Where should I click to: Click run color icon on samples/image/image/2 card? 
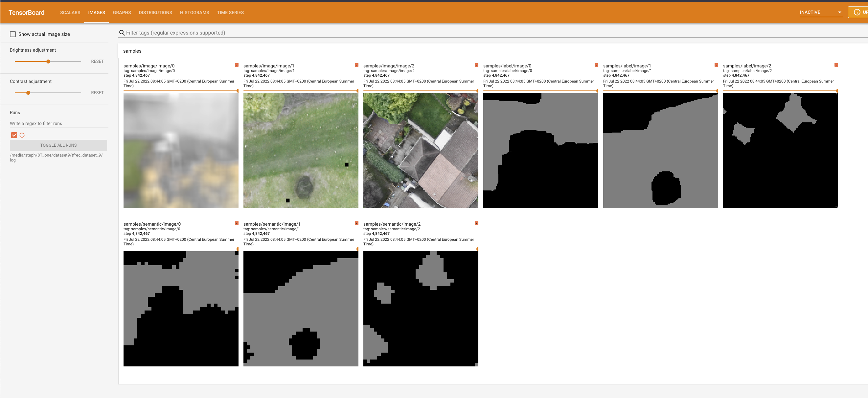coord(476,65)
